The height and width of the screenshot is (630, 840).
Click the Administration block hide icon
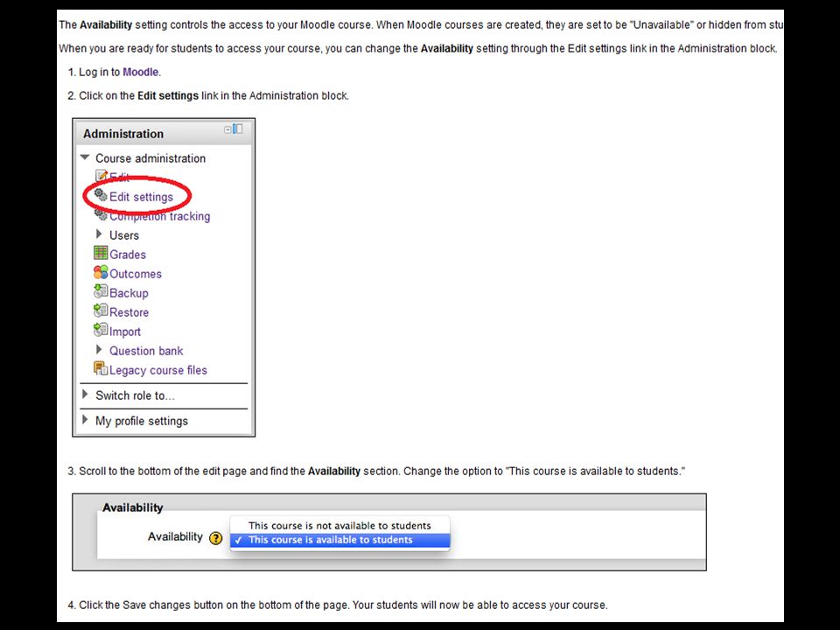point(227,129)
